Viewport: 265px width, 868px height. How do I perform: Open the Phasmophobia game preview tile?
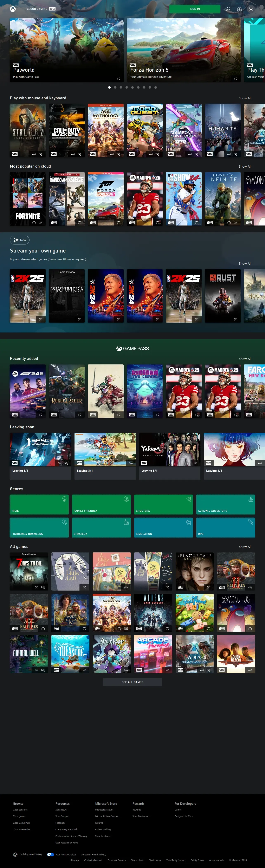pos(67,296)
